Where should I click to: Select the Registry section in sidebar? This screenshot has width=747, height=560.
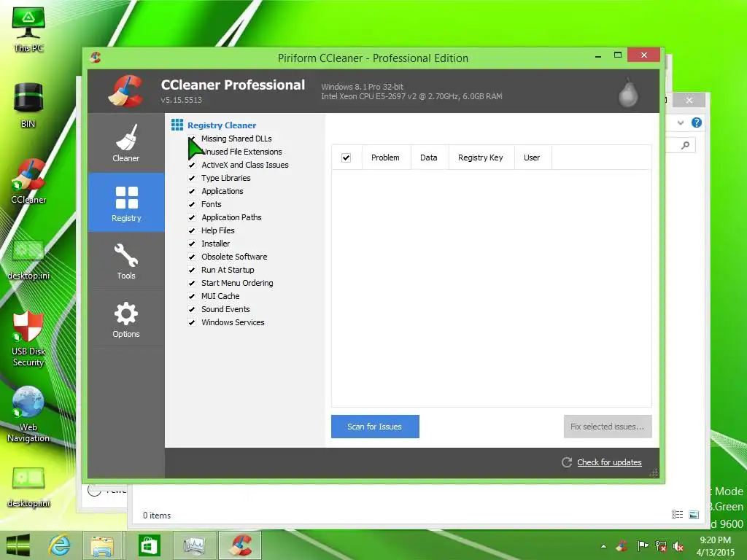pos(126,203)
